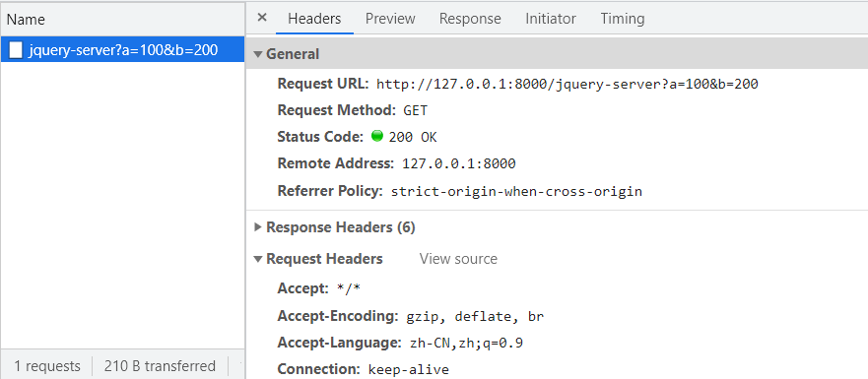This screenshot has height=379, width=868.
Task: Click the 1 requests status text
Action: (x=47, y=366)
